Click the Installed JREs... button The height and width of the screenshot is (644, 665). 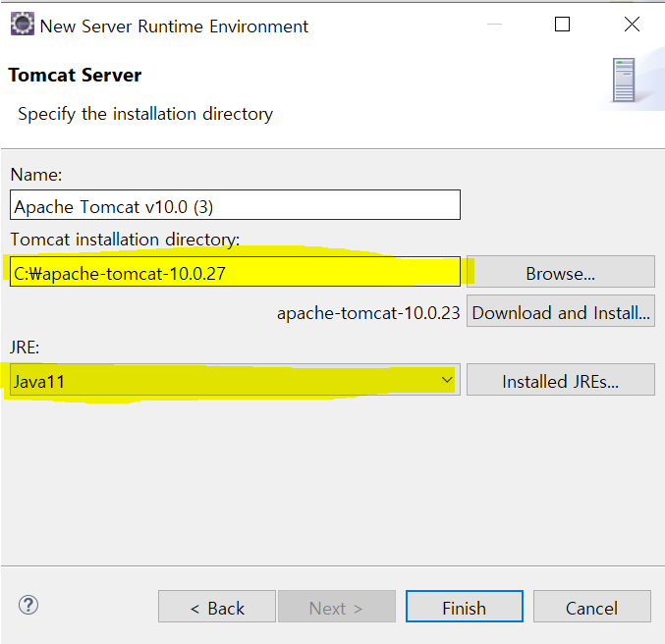561,380
